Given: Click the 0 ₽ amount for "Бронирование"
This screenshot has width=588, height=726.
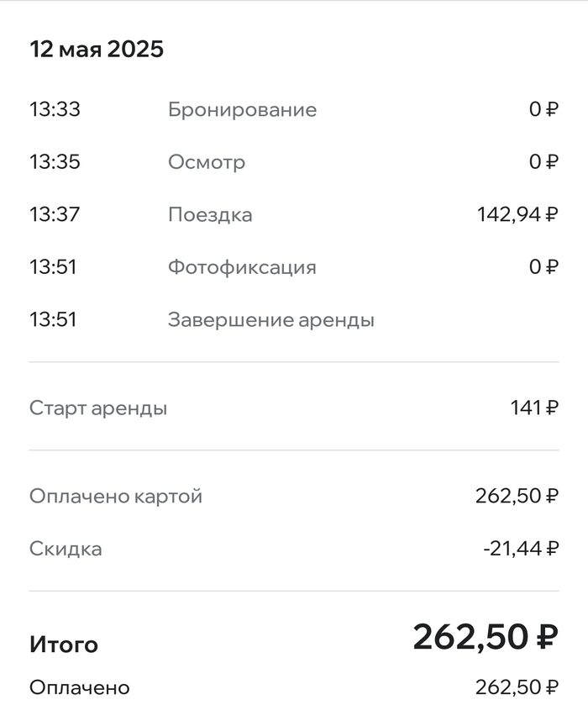Looking at the screenshot, I should pyautogui.click(x=543, y=110).
